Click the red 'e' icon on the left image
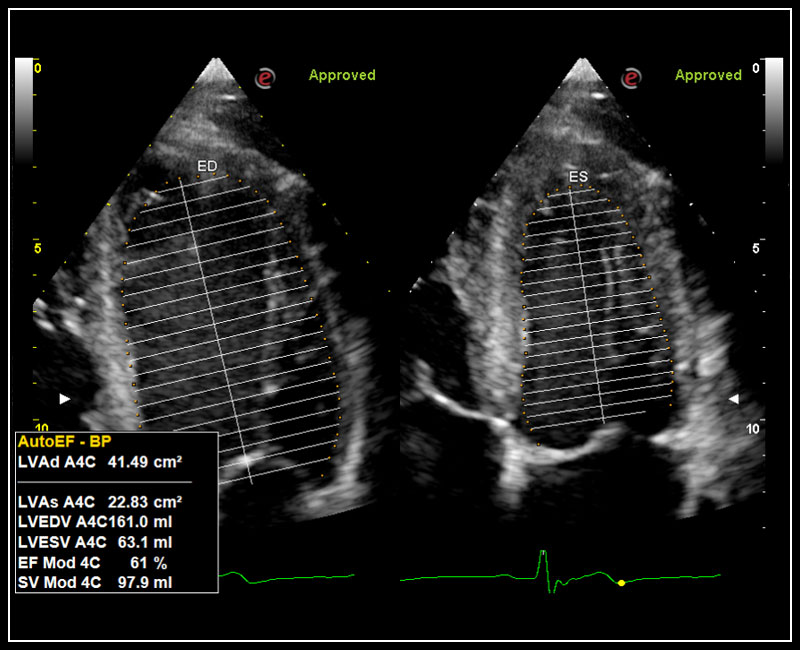The height and width of the screenshot is (650, 800). pos(264,78)
